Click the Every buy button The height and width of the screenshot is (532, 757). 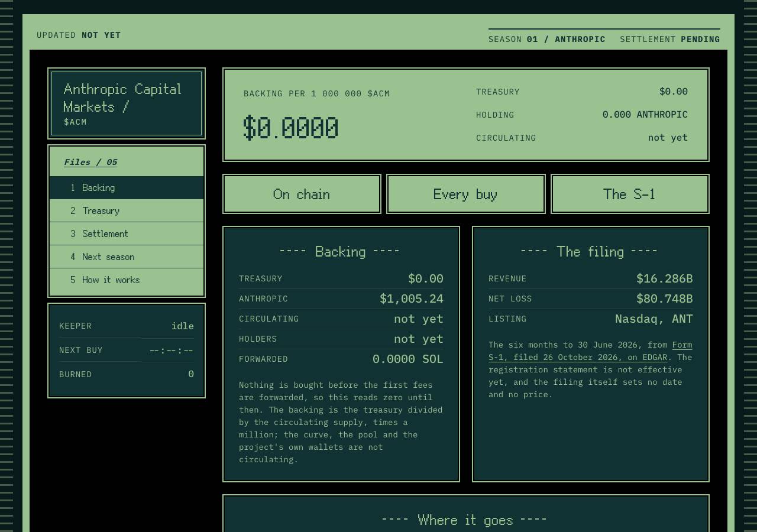point(465,194)
